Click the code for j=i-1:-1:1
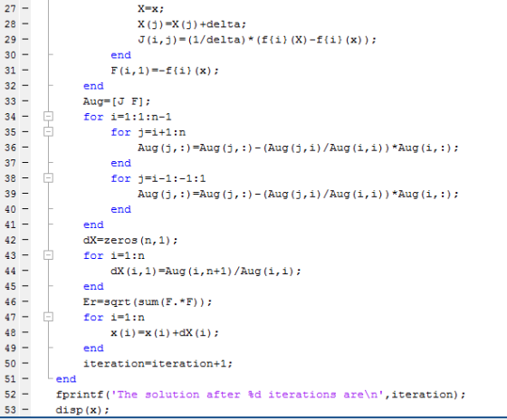This screenshot has width=507, height=420. (158, 178)
